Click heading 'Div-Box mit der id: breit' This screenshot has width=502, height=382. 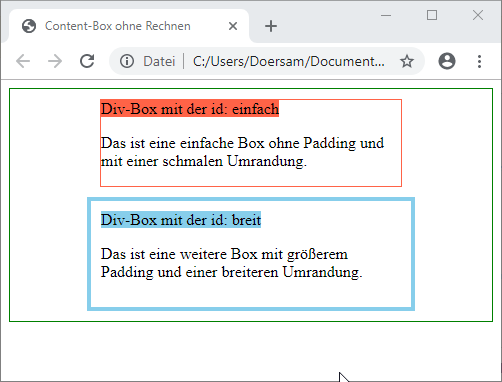pyautogui.click(x=181, y=220)
